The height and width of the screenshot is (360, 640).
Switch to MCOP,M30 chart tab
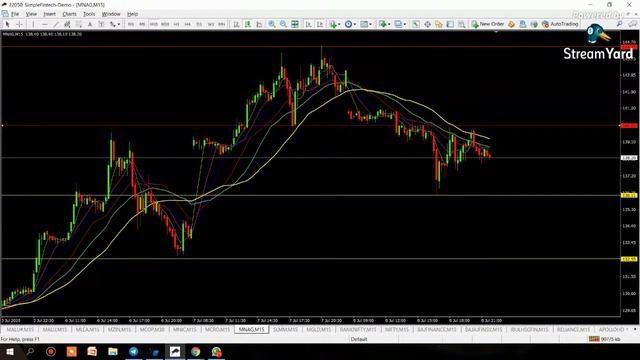pos(152,329)
